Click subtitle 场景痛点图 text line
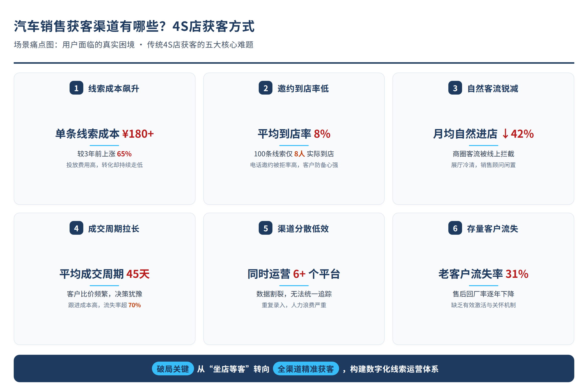Image resolution: width=588 pixels, height=392 pixels. [134, 45]
